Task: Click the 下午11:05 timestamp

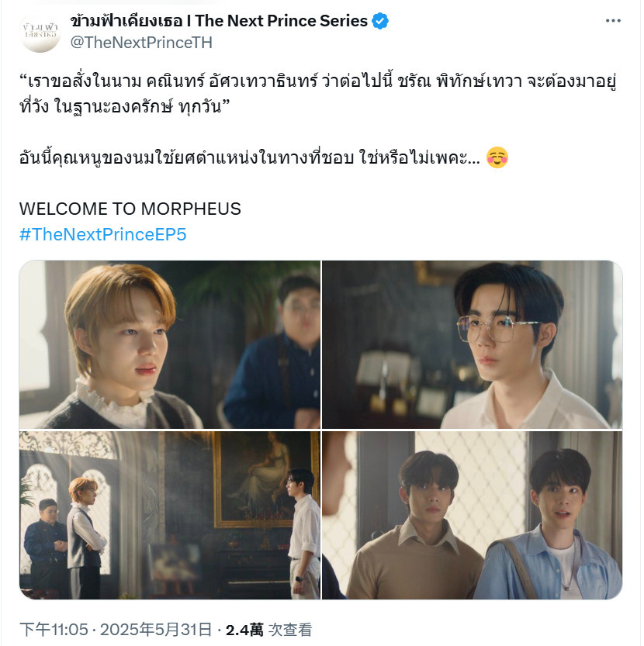Action: click(x=54, y=630)
